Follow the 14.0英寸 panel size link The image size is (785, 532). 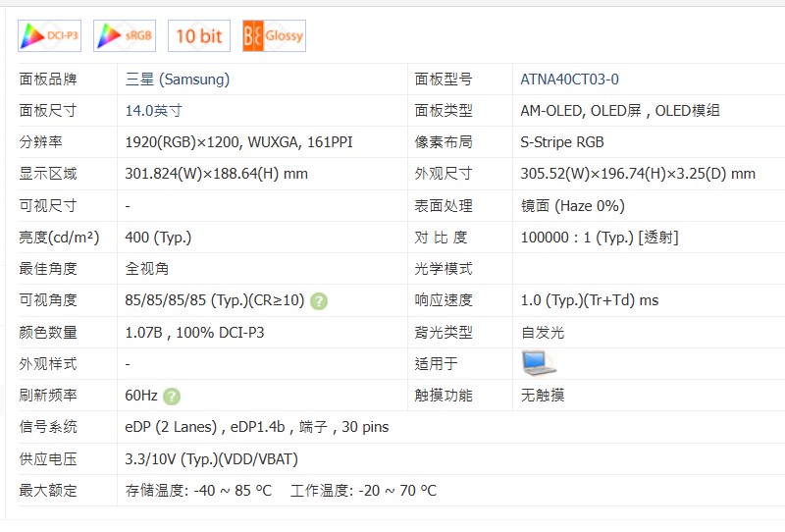[153, 111]
